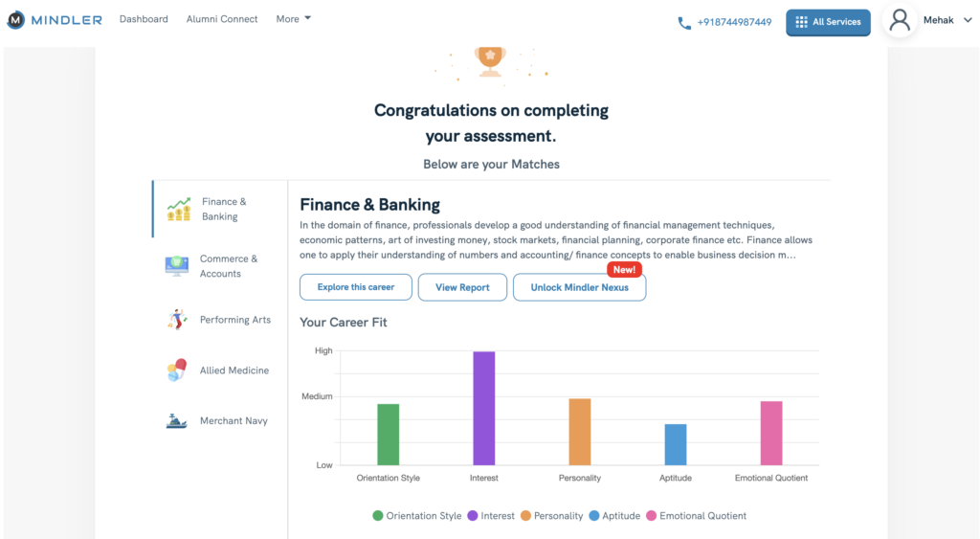Click the Explore this career button
The height and width of the screenshot is (539, 980).
[356, 287]
